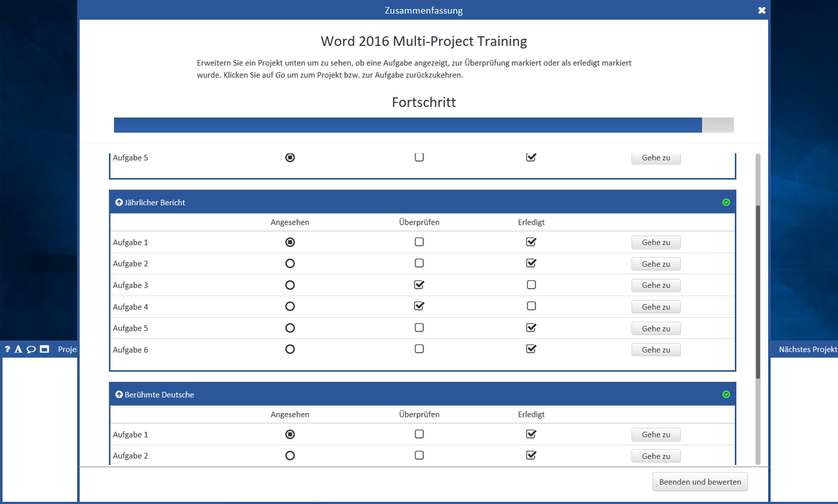
Task: Uncheck Erledigt for Berühmte Deutsche Aufgabe 1
Action: (x=531, y=434)
